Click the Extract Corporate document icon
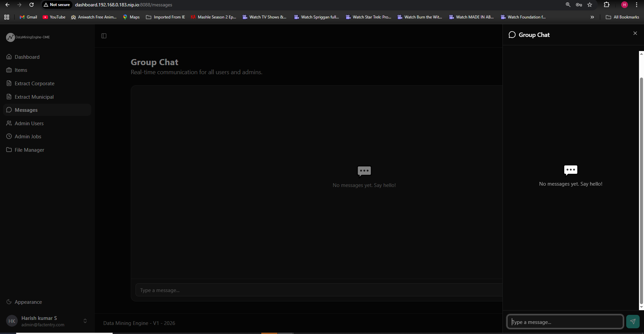 [x=9, y=83]
